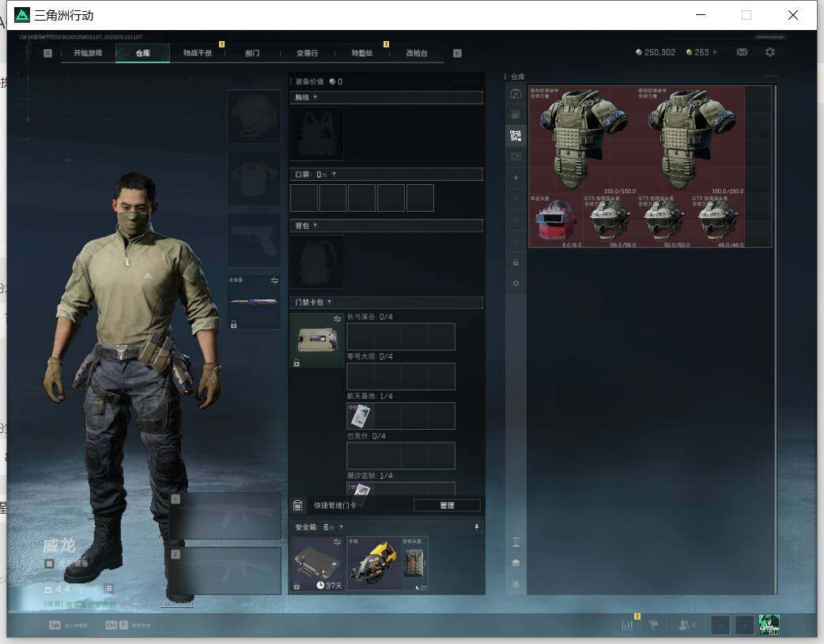Open the fourth warehouse sidebar category icon

coord(516,156)
